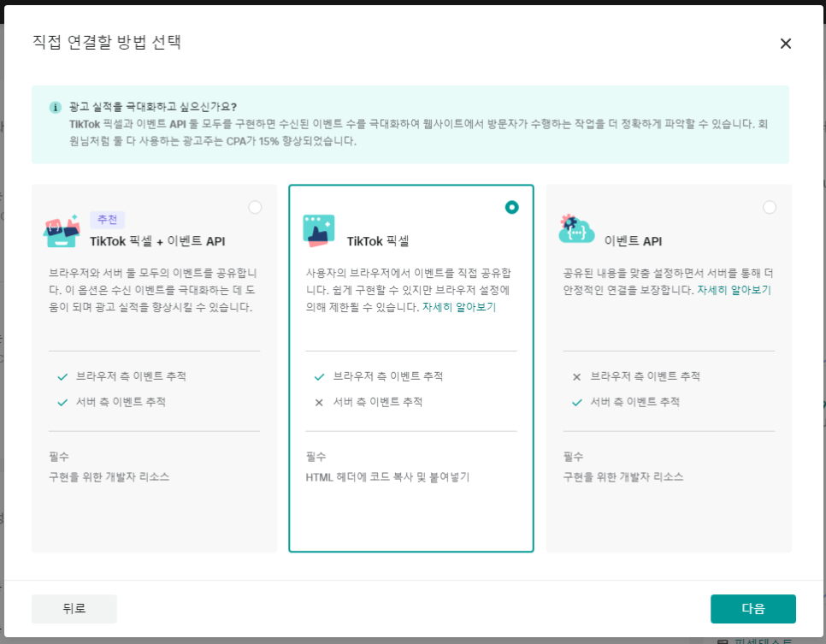Screen dimensions: 826x644
Task: Click the X mark beside 브라우저 측 이벤트 추적 in 이벤트 API card
Action: 576,376
